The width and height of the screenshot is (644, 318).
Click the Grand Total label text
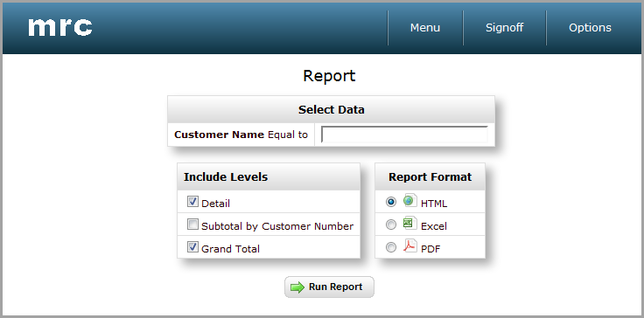click(230, 249)
